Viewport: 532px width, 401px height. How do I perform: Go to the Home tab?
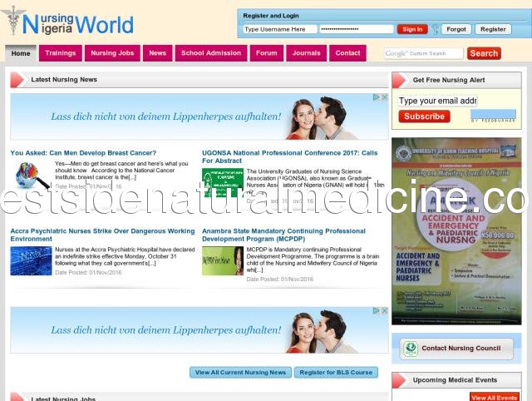pos(21,53)
